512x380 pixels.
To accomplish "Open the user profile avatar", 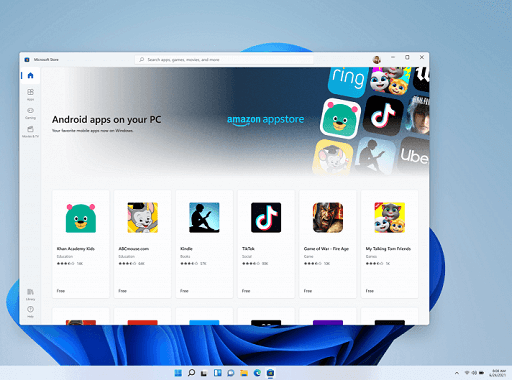I will tap(377, 59).
